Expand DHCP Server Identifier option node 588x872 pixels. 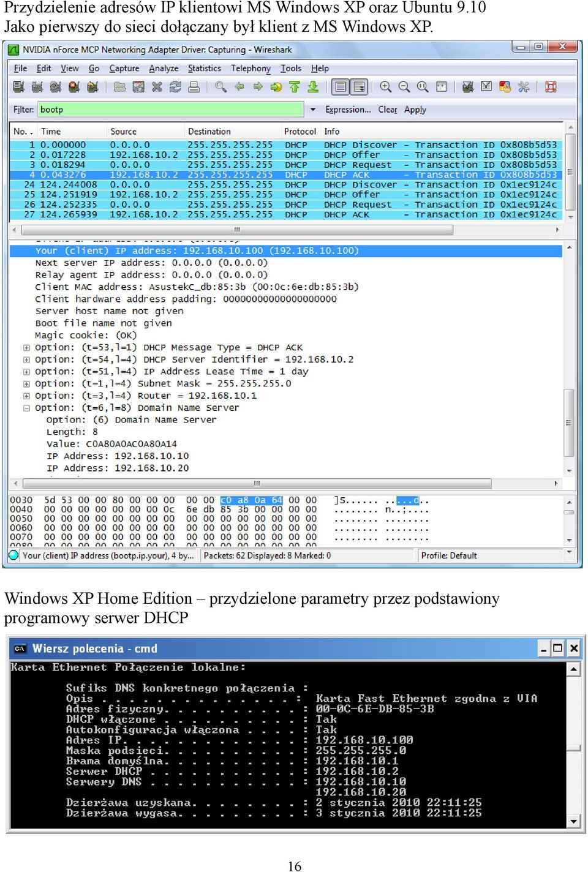[26, 359]
